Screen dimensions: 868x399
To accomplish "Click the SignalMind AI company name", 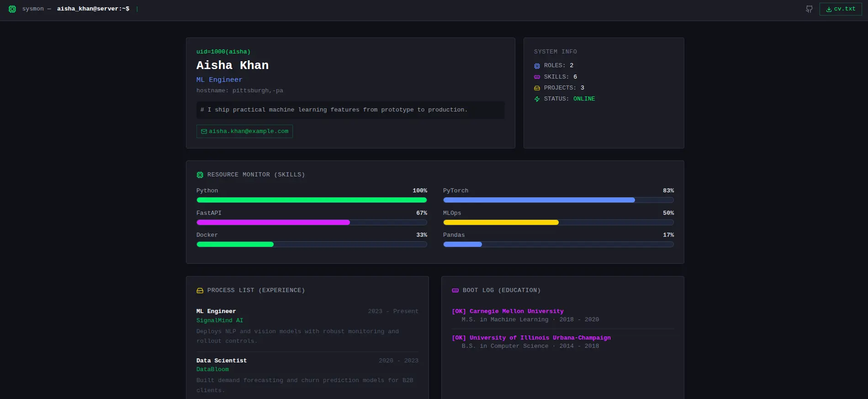I will 220,320.
